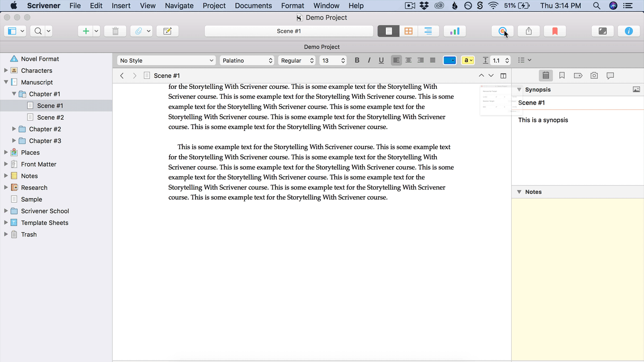The image size is (644, 362).
Task: Click the project search magnifier icon
Action: click(x=38, y=31)
